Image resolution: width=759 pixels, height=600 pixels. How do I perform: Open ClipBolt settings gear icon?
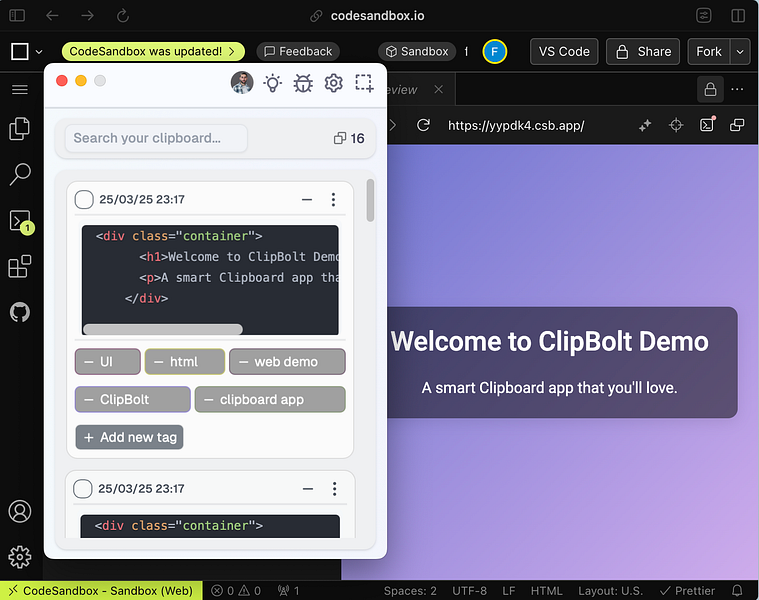(334, 83)
